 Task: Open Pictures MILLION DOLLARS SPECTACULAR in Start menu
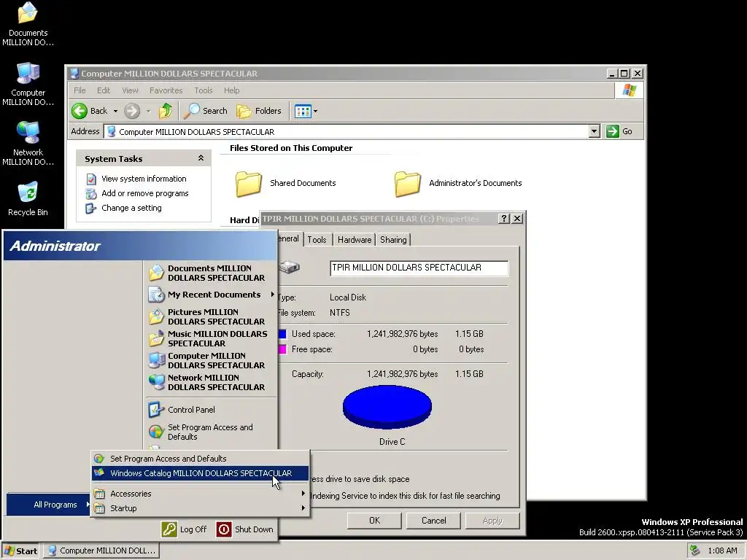(x=211, y=316)
